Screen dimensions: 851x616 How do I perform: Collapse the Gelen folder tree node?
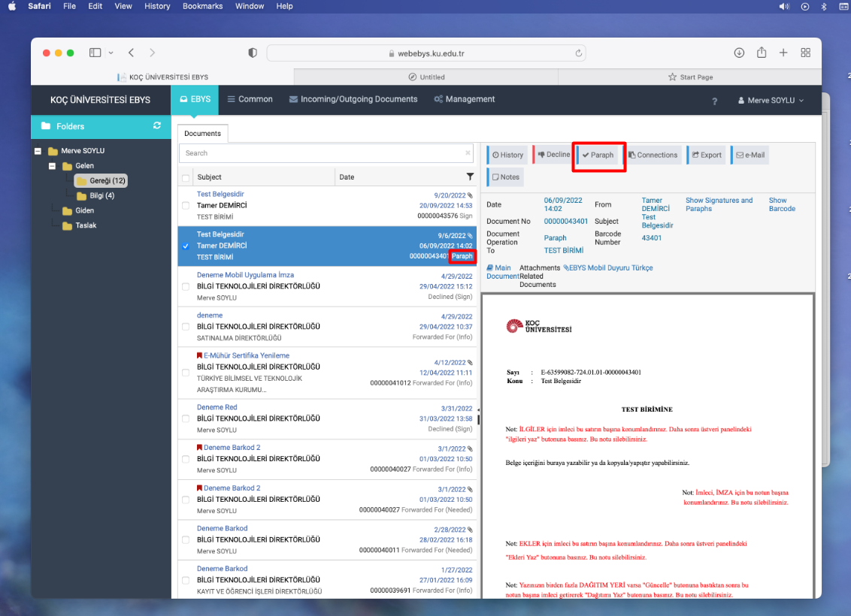click(53, 166)
